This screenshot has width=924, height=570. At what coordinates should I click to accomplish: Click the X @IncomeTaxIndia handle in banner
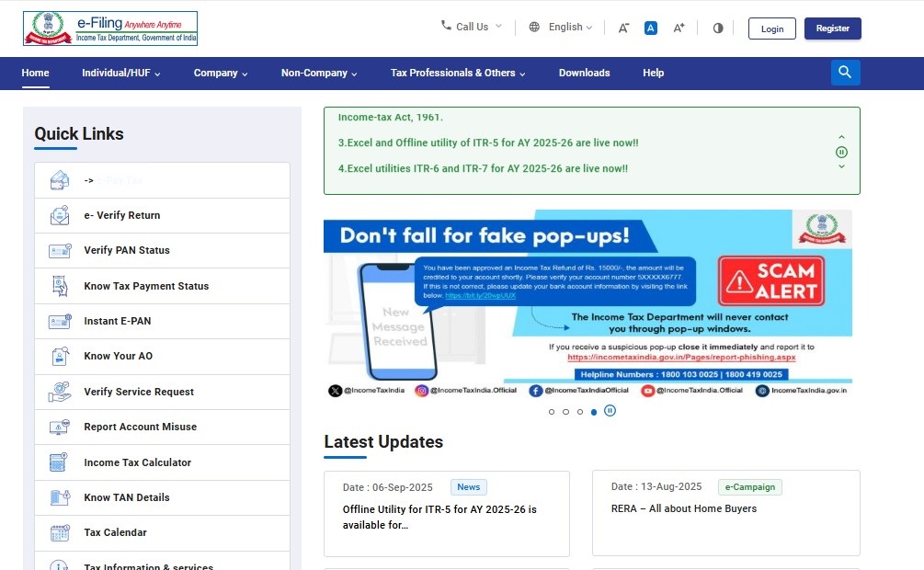point(367,390)
